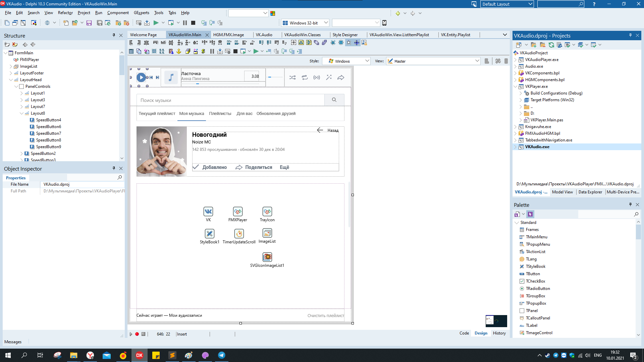
Task: Switch to the Code view tab
Action: (464, 333)
